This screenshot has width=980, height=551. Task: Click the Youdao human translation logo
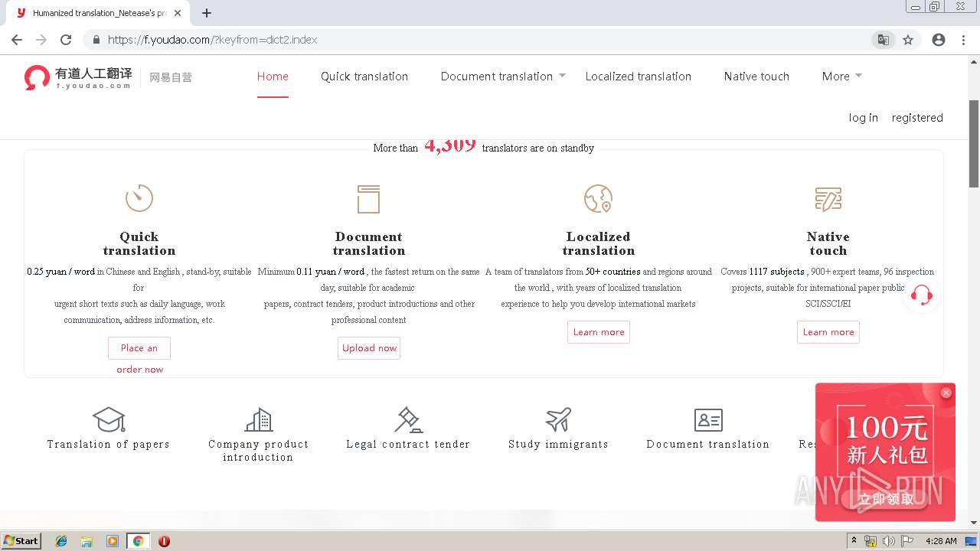click(x=78, y=77)
